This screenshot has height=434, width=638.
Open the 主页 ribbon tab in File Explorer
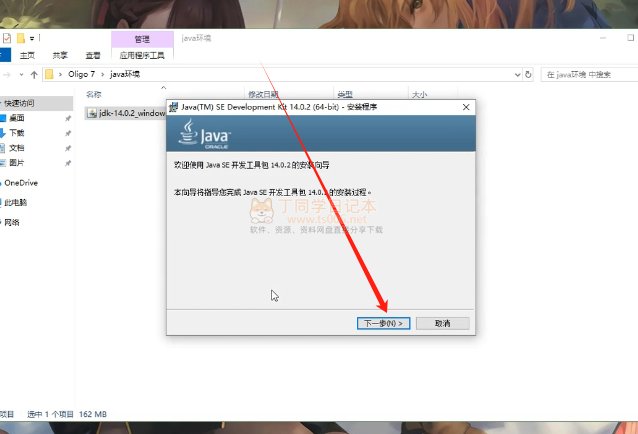[27, 55]
